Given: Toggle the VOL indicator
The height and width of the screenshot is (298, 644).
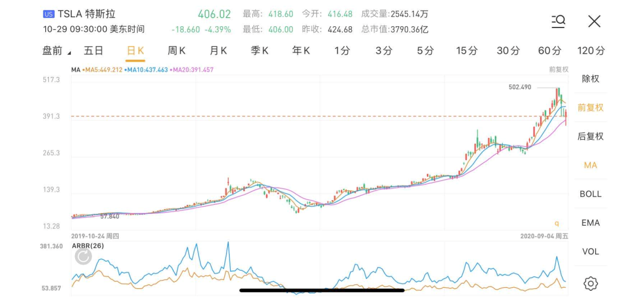Looking at the screenshot, I should (590, 251).
